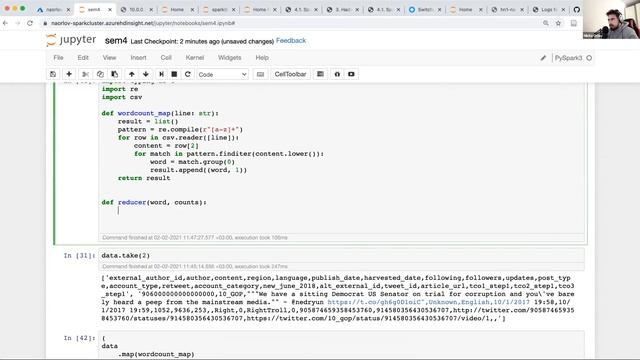640x360 pixels.
Task: Open the Help menu
Action: [x=262, y=58]
